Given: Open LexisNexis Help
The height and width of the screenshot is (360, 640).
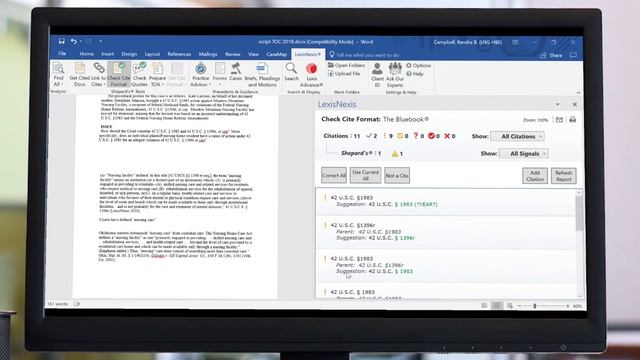Looking at the screenshot, I should [x=415, y=74].
